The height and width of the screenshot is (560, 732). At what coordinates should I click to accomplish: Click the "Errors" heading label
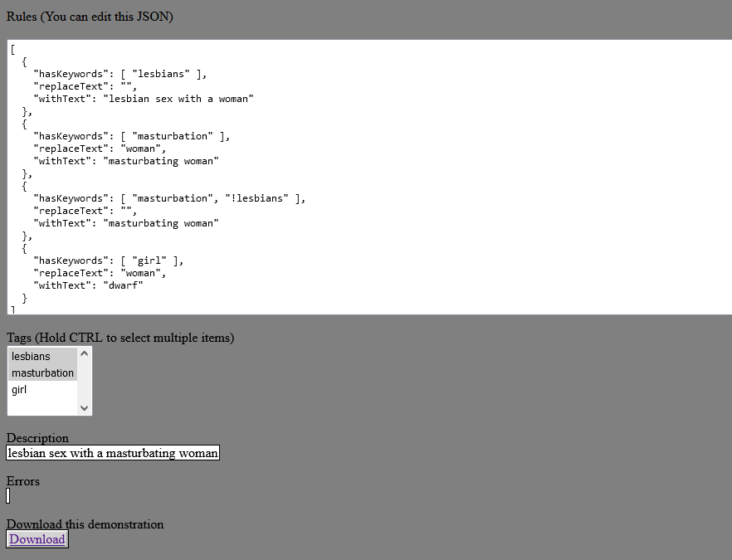click(23, 481)
